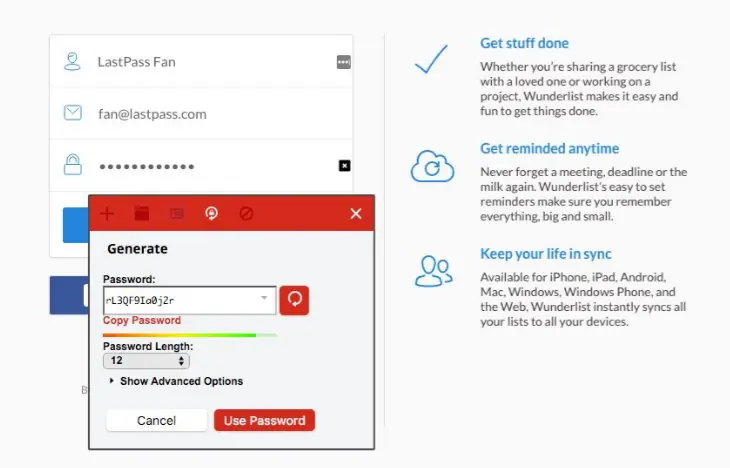This screenshot has width=730, height=468.
Task: Click the never/disable circle icon in header
Action: 246,214
